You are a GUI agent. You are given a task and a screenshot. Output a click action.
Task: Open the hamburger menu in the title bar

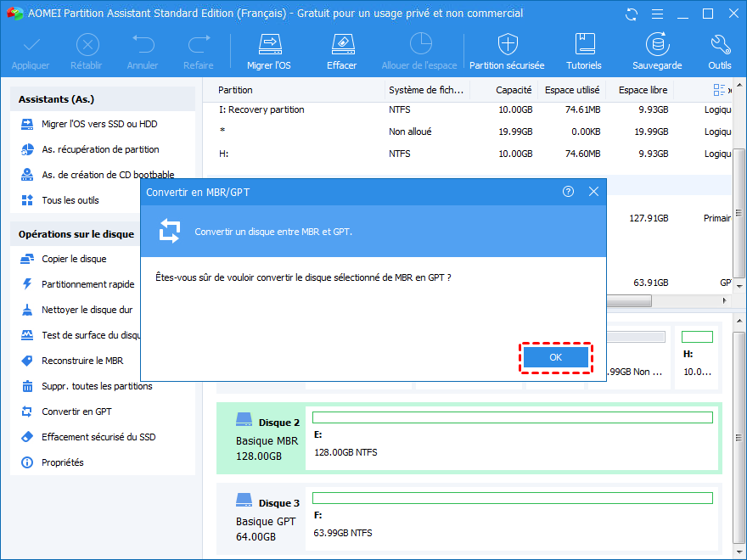pyautogui.click(x=657, y=14)
